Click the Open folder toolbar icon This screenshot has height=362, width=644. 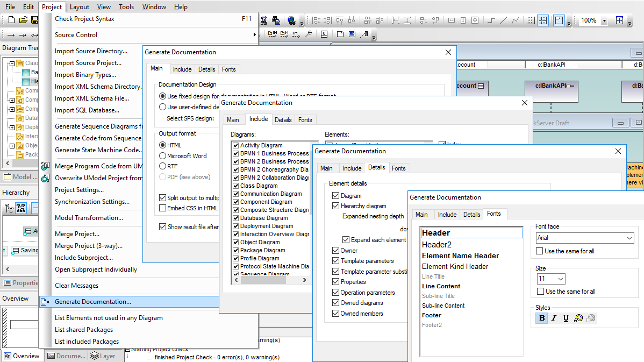[x=24, y=20]
